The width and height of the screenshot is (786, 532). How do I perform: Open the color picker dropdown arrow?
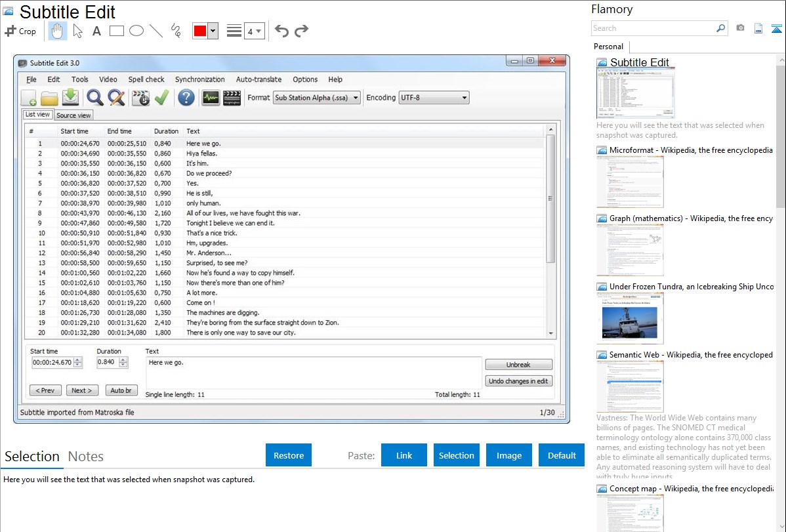213,31
